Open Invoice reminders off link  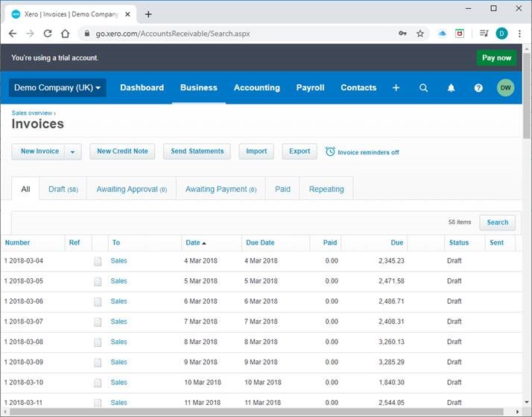point(368,152)
